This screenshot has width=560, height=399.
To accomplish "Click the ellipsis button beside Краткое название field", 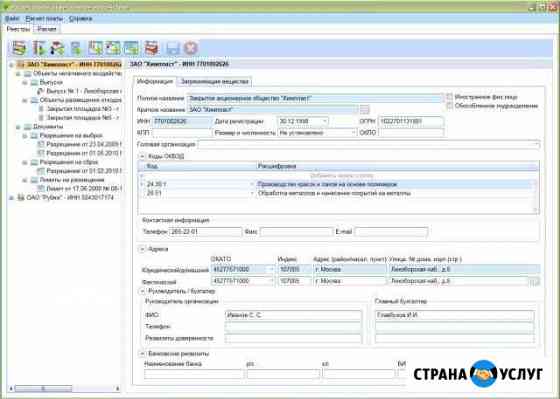I will 364,109.
